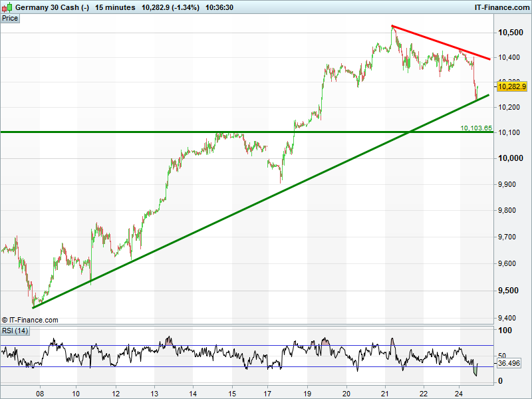Click date label 08 on time axis
The image size is (532, 399).
[x=40, y=394]
